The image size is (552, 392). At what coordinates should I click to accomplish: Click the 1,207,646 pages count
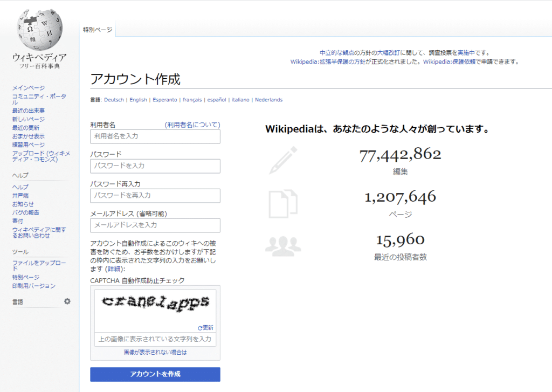(401, 197)
